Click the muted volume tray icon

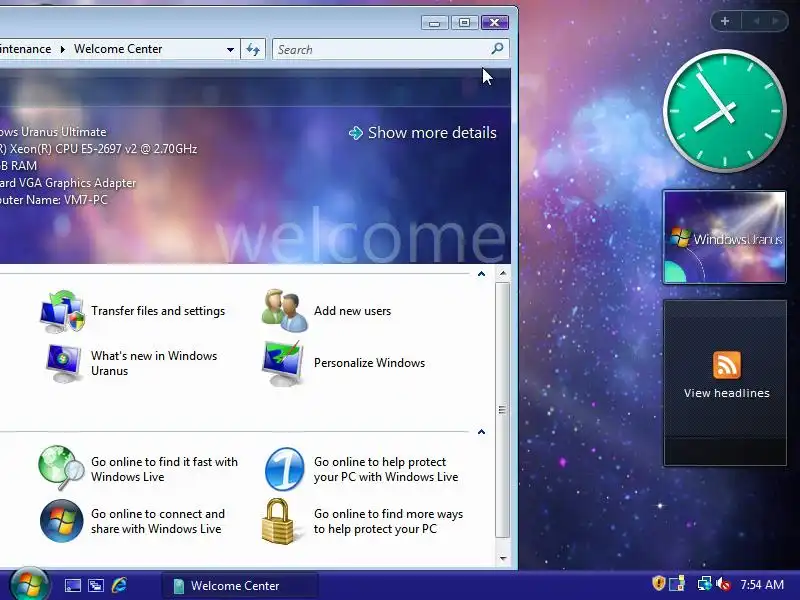pos(722,584)
